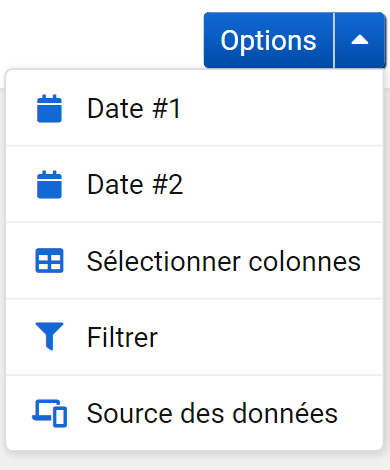Pick the first date option in the list
390x470 pixels.
(x=194, y=108)
